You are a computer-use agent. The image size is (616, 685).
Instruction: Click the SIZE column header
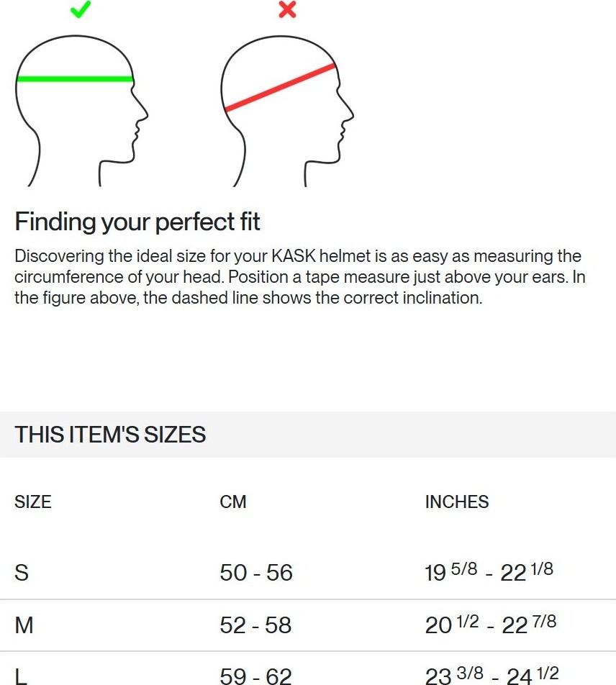pos(33,502)
